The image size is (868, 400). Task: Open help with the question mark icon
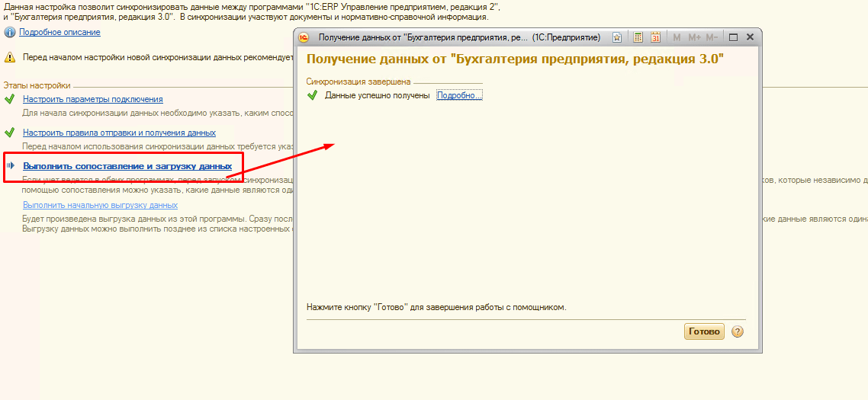(x=738, y=331)
